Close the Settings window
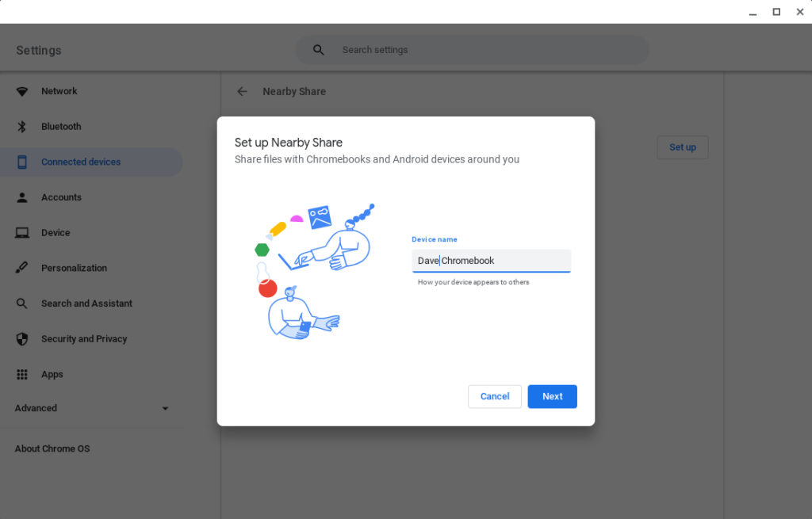Screen dimensions: 812x519 pyautogui.click(x=799, y=12)
